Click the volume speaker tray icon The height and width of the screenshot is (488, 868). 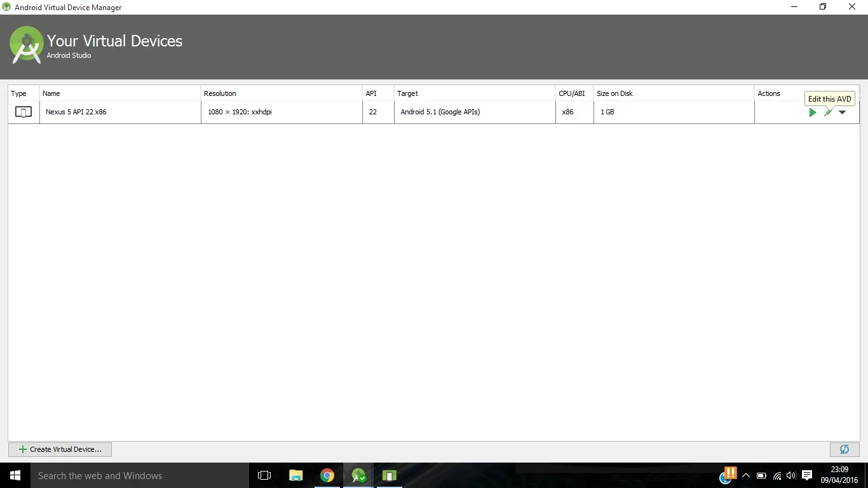tap(791, 475)
